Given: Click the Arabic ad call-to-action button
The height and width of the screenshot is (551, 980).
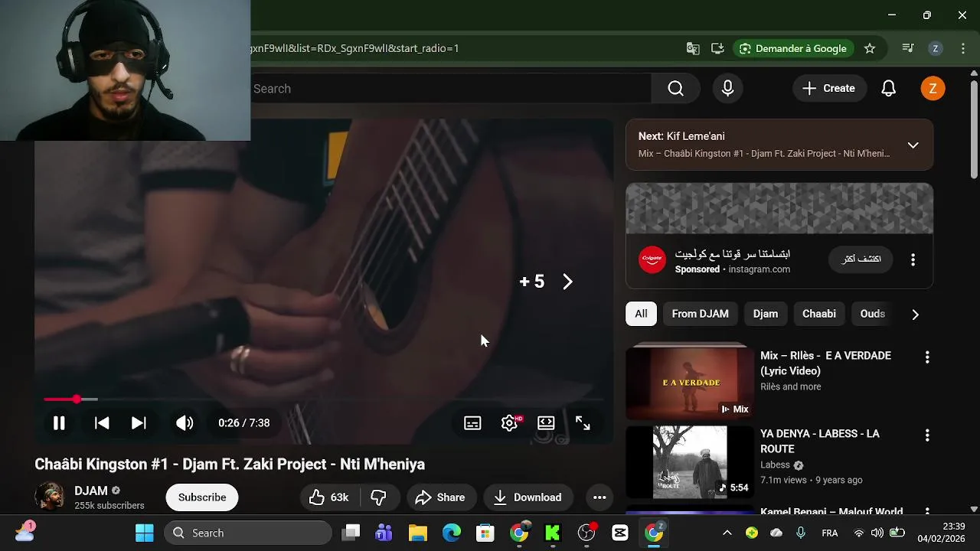Looking at the screenshot, I should point(861,259).
